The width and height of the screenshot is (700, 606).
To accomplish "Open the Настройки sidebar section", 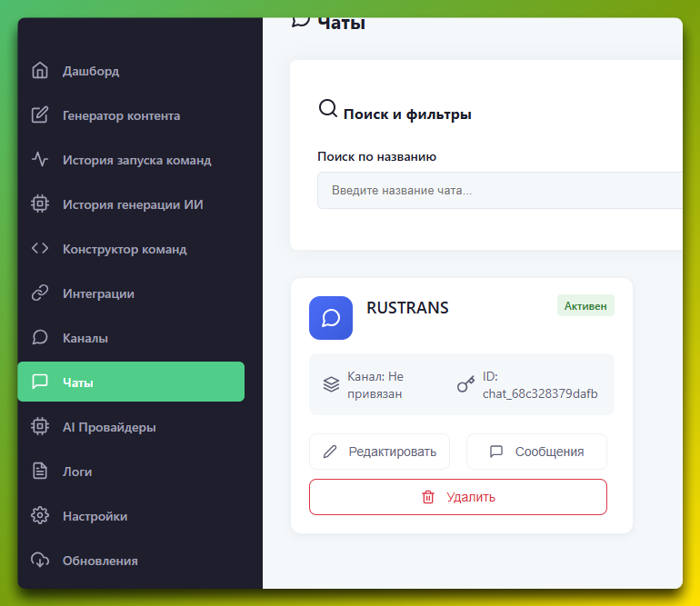I will click(95, 516).
